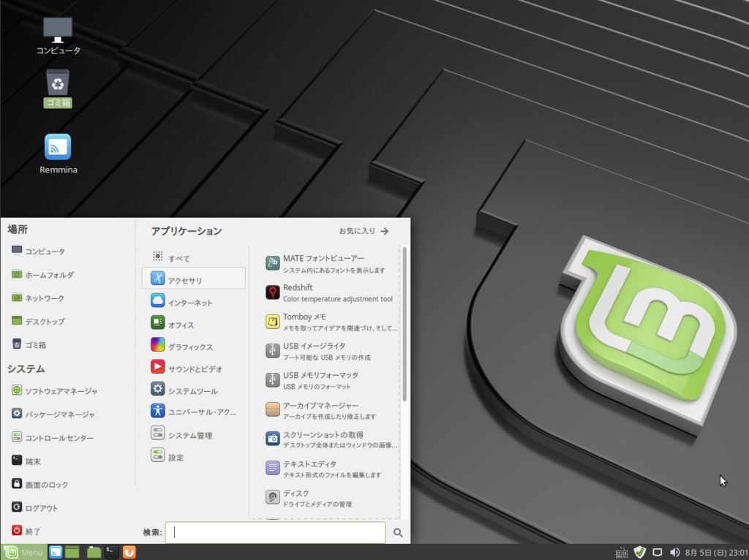The height and width of the screenshot is (560, 749).
Task: Select the システムツール category
Action: click(x=193, y=390)
